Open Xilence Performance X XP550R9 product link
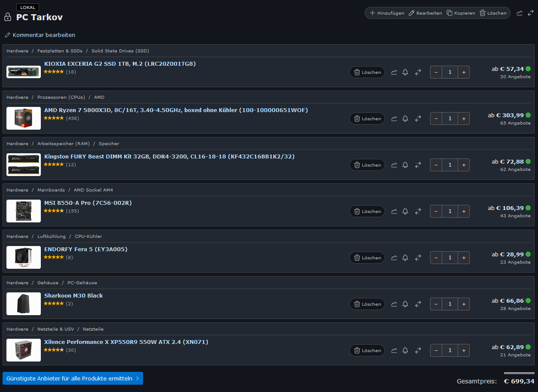This screenshot has width=538, height=392. tap(126, 342)
